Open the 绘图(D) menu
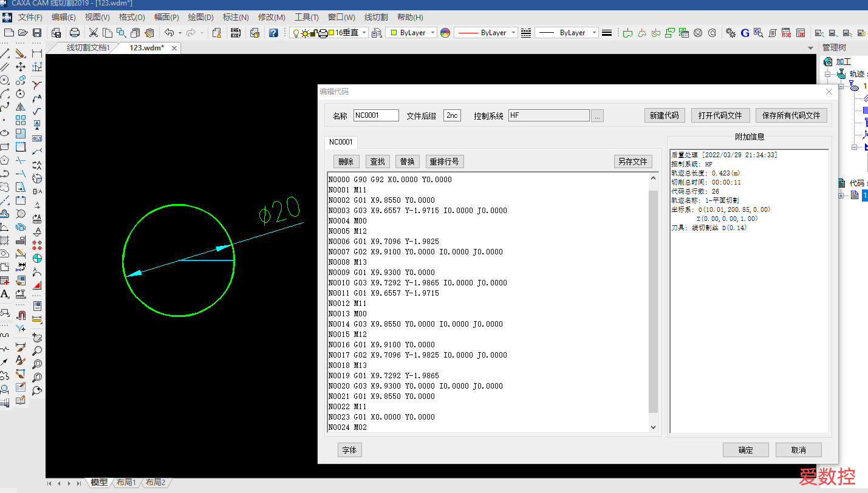The image size is (868, 493). [x=200, y=17]
